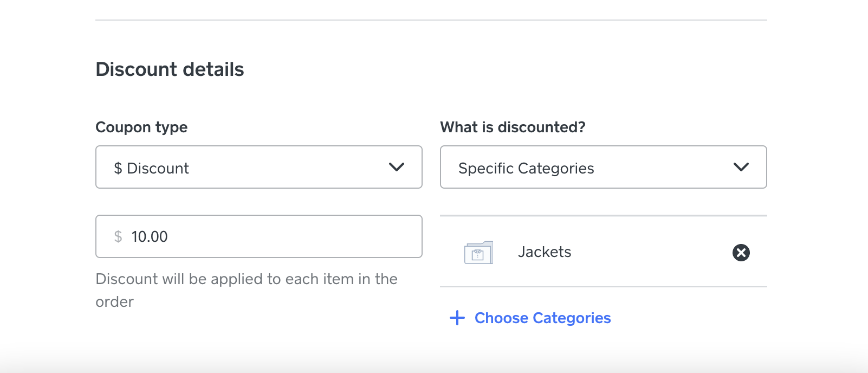The image size is (868, 373).
Task: Click the plus icon beside Choose Categories
Action: (457, 318)
